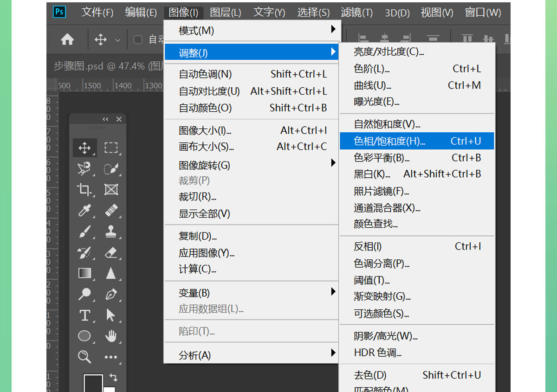Select the Eyedropper tool

pos(84,211)
